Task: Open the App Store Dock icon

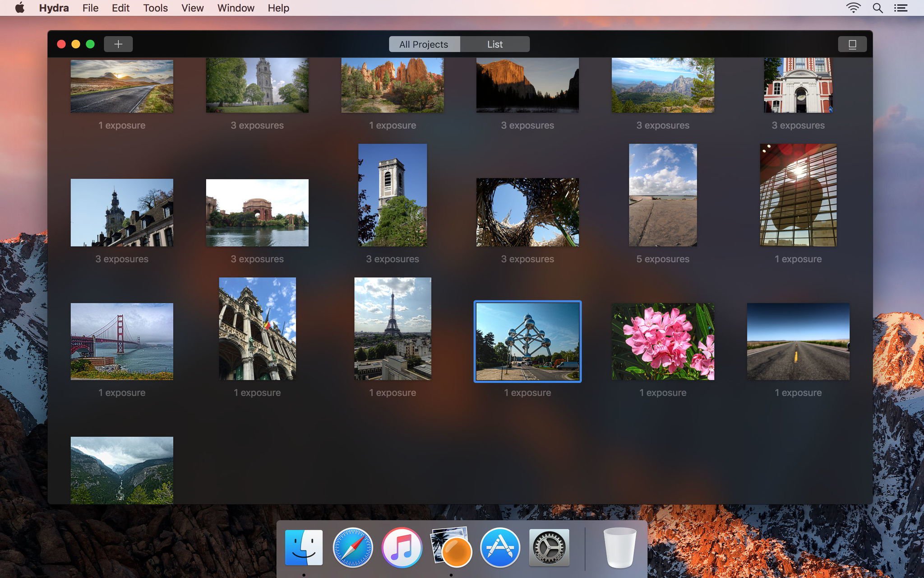Action: [x=500, y=547]
